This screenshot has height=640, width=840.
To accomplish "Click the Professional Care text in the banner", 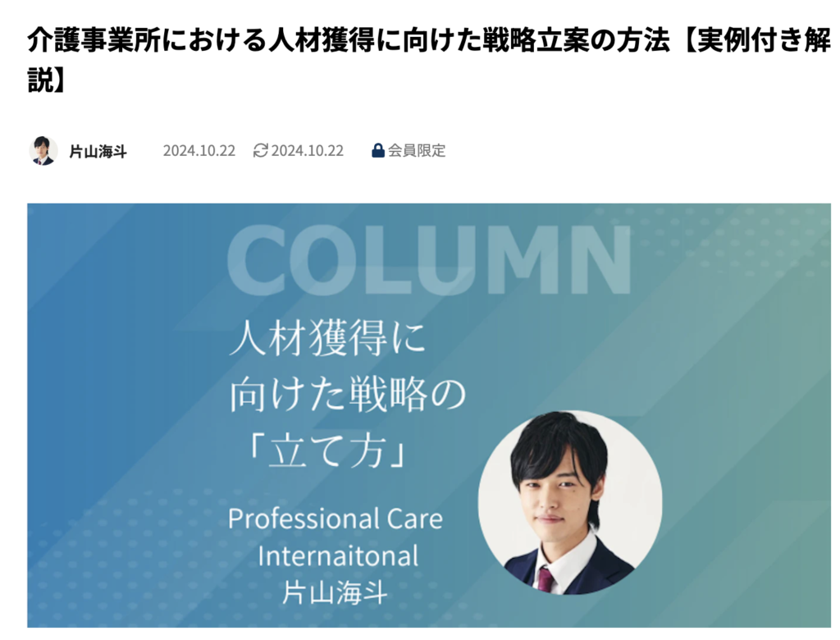I will [x=336, y=519].
